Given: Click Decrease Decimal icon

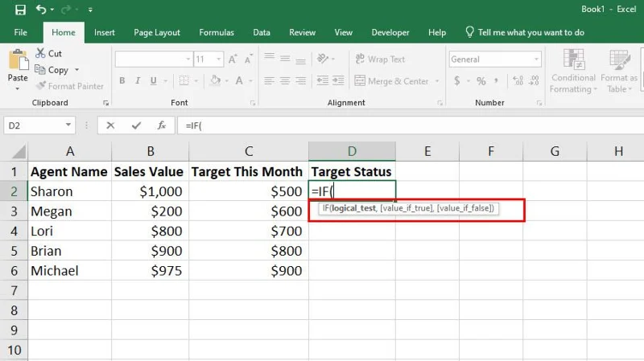Looking at the screenshot, I should click(x=534, y=81).
